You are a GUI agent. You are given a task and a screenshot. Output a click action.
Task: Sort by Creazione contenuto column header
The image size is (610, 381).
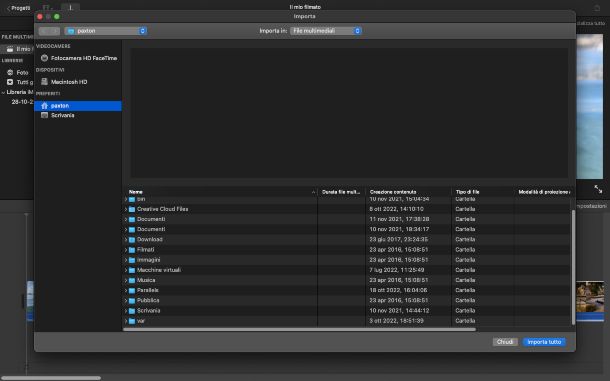click(408, 192)
